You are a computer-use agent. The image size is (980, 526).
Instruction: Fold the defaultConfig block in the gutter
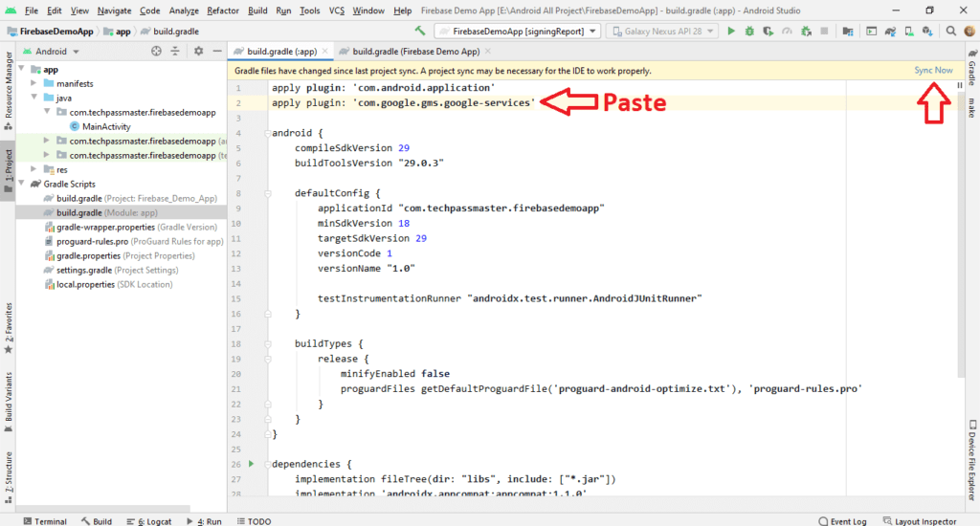point(268,193)
